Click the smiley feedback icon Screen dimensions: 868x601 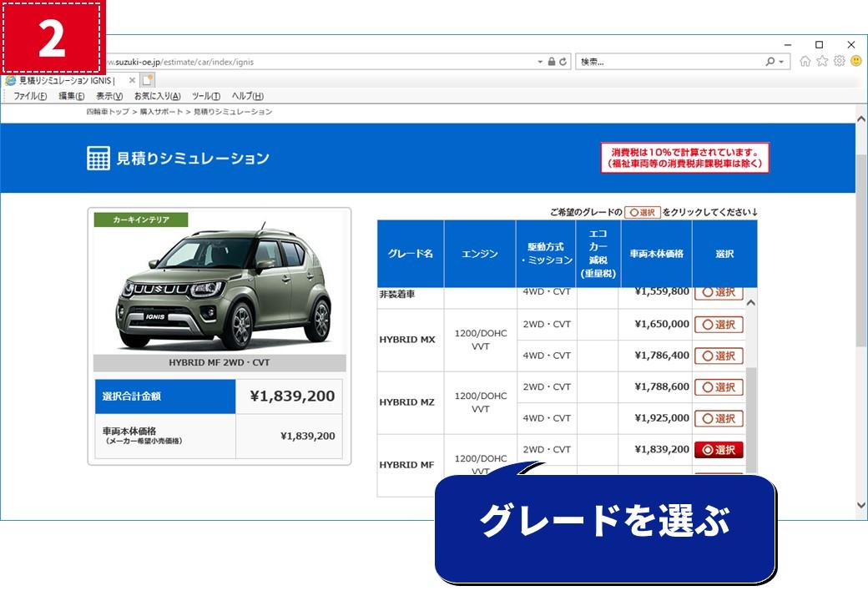click(856, 61)
